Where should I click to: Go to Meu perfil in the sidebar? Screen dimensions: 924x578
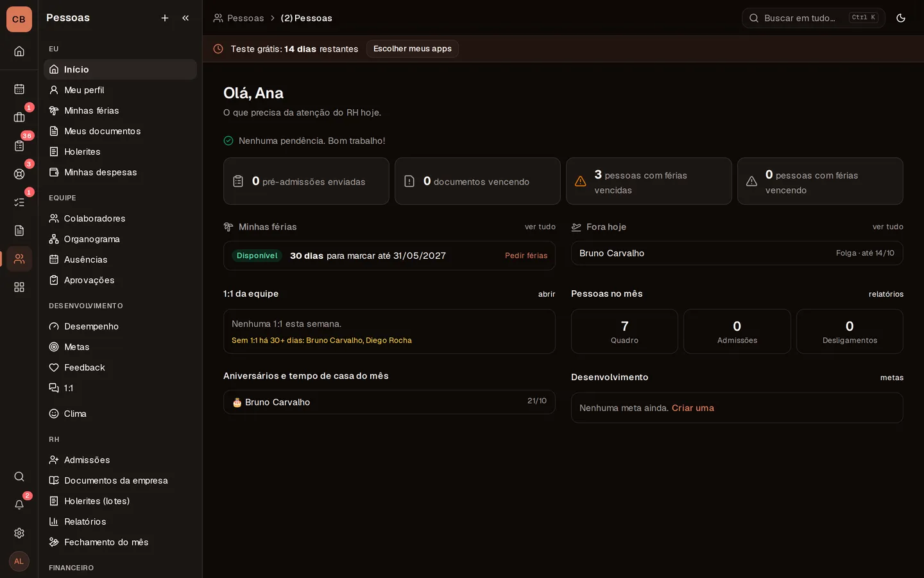point(120,90)
